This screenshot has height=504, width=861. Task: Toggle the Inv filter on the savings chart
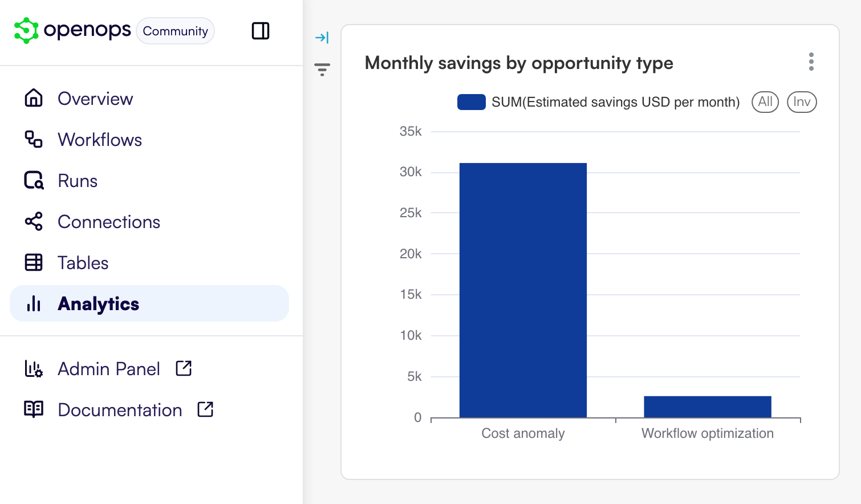click(x=802, y=102)
